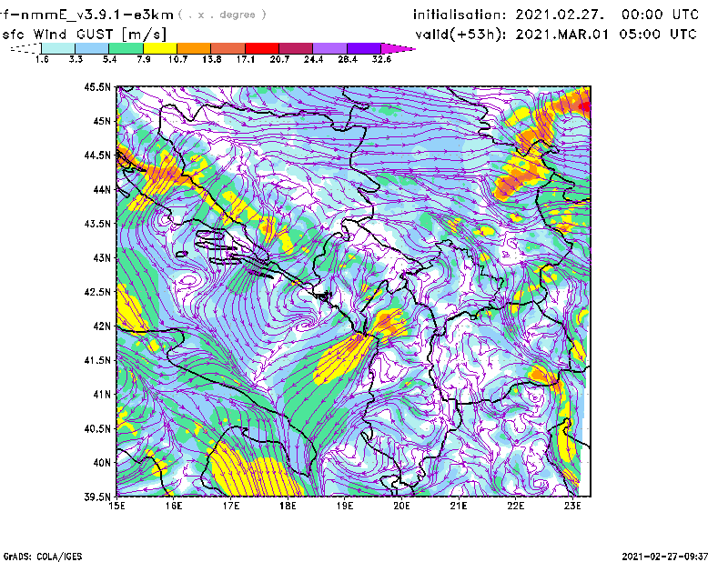This screenshot has width=728, height=562.
Task: Click the legend value "28.4"
Action: 348,59
